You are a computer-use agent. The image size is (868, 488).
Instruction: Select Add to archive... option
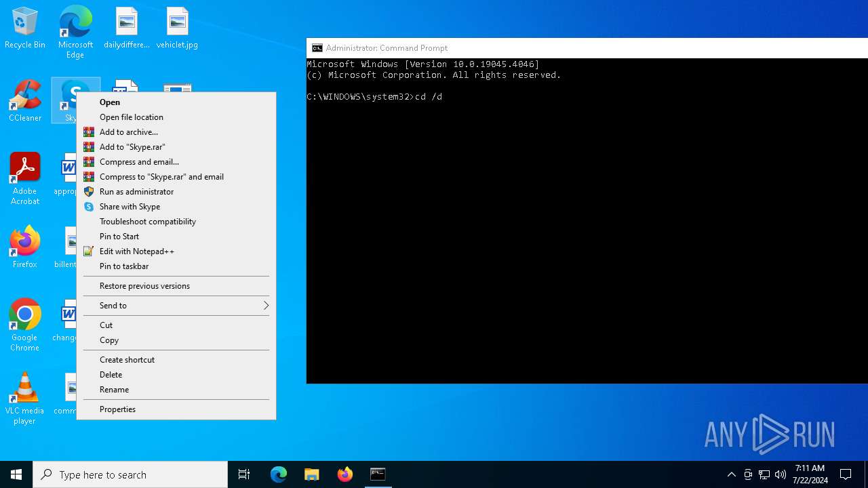176,132
